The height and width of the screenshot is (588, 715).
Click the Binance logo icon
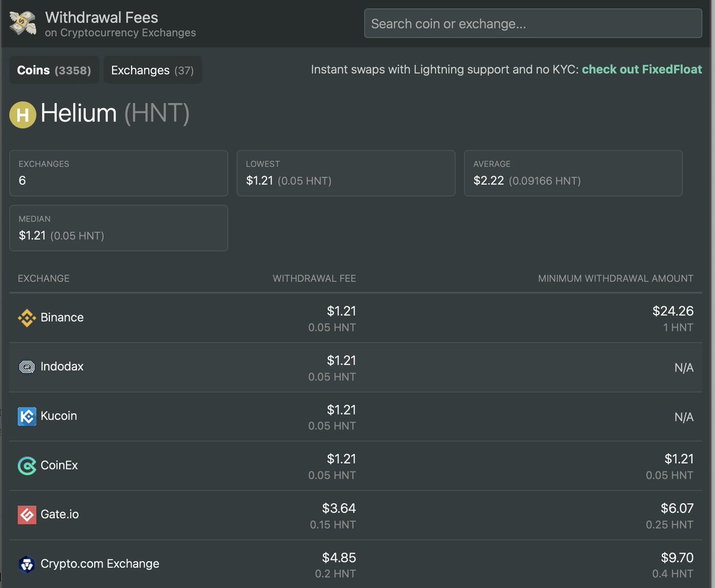pos(27,318)
